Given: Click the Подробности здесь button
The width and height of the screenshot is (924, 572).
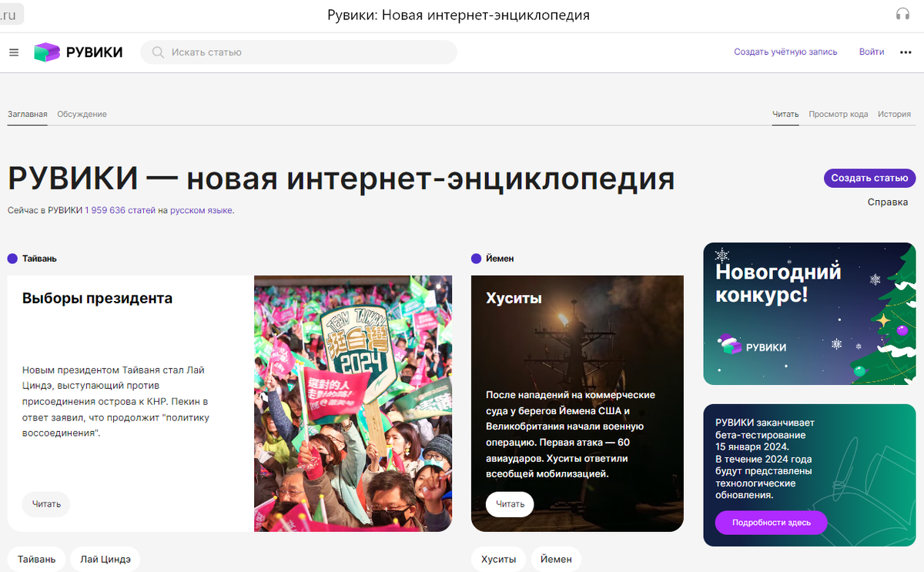Looking at the screenshot, I should pyautogui.click(x=771, y=523).
